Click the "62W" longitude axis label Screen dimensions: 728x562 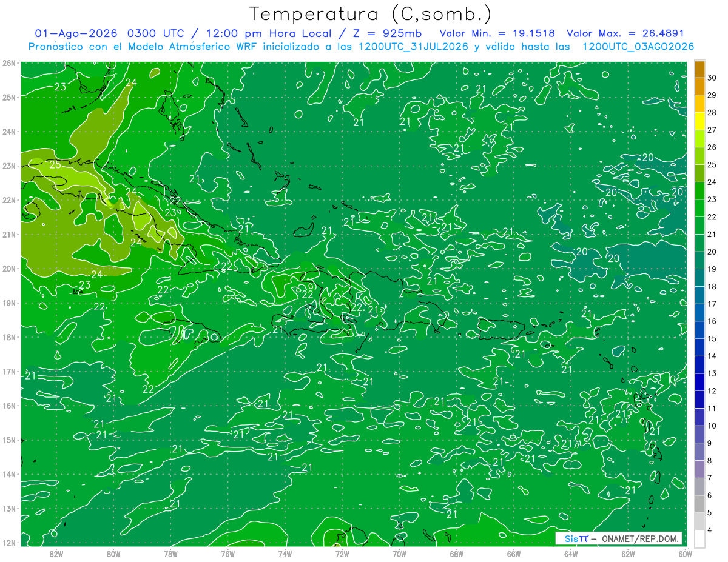627,554
